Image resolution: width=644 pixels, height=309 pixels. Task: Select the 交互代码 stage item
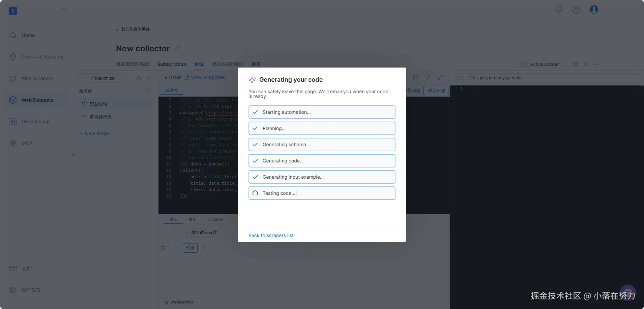pyautogui.click(x=115, y=104)
